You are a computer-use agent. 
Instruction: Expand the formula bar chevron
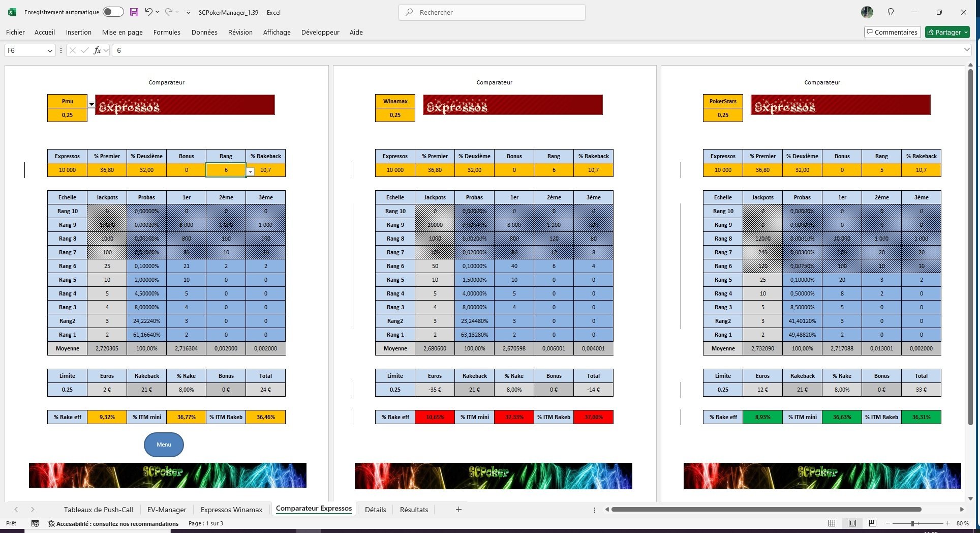(966, 50)
